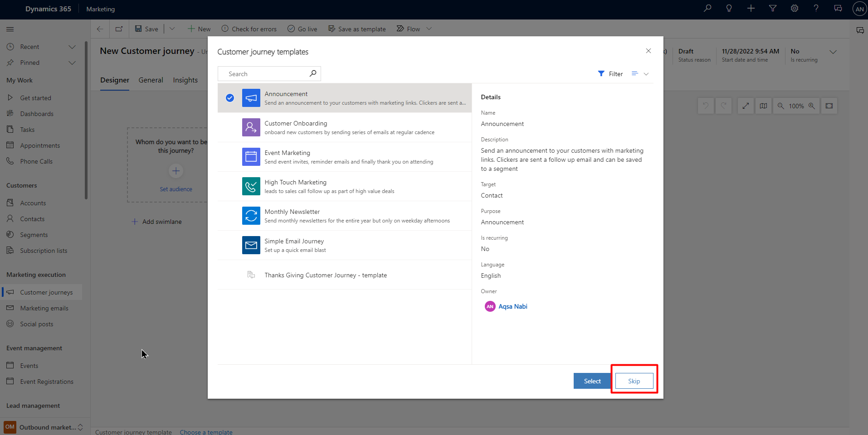Image resolution: width=868 pixels, height=435 pixels.
Task: Click the undo icon in the designer toolbar
Action: (706, 106)
